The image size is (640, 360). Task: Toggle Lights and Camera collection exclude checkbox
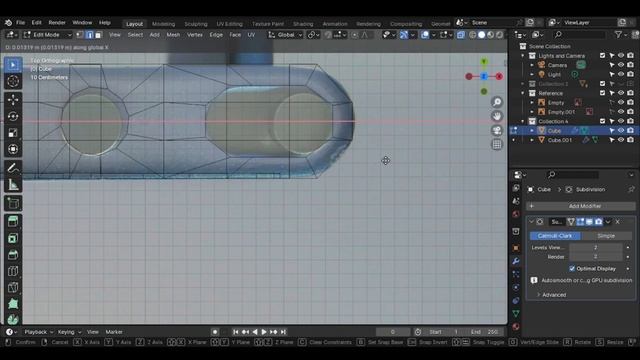(x=602, y=56)
